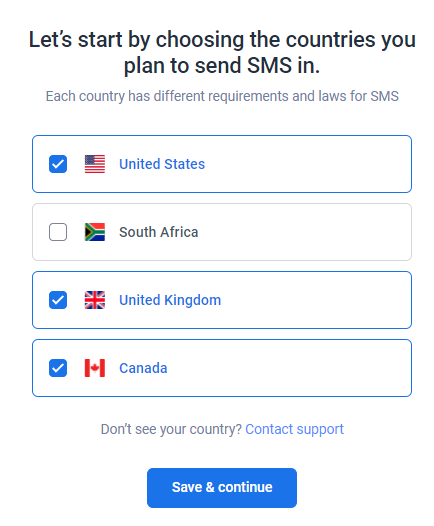
Task: Tick the South Africa checkbox
Action: [x=58, y=232]
